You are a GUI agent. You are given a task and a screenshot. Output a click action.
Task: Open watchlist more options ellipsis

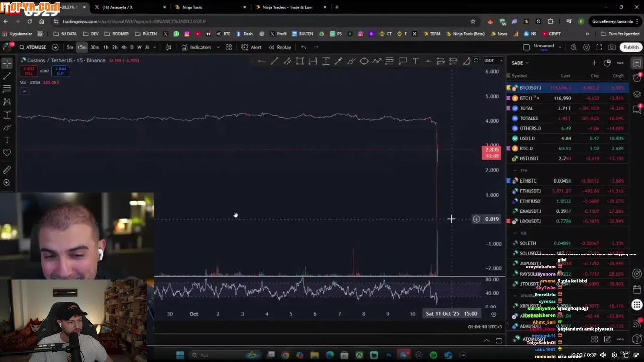[620, 63]
